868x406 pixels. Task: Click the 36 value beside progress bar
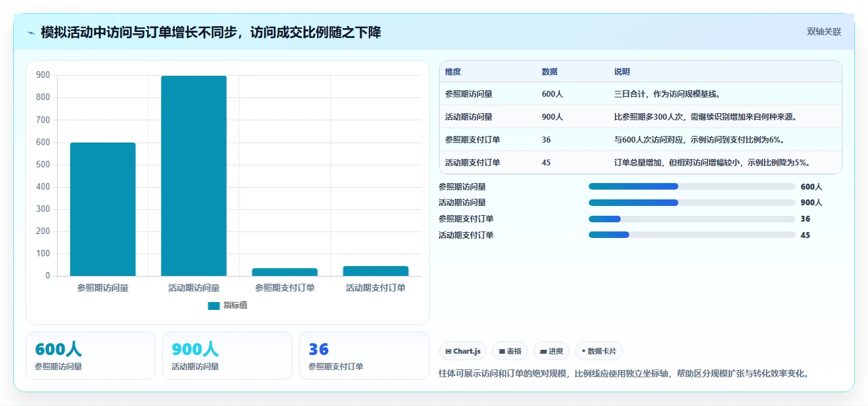coord(805,219)
